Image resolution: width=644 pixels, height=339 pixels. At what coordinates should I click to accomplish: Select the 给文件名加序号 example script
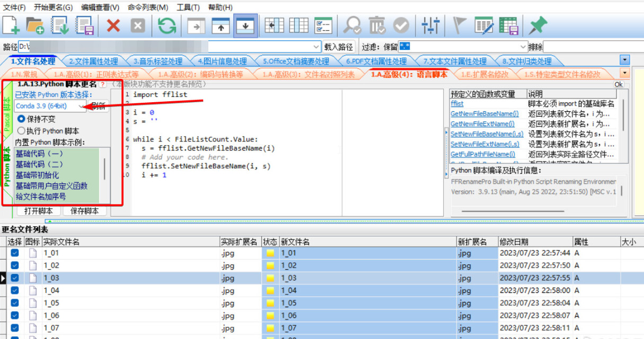point(41,197)
